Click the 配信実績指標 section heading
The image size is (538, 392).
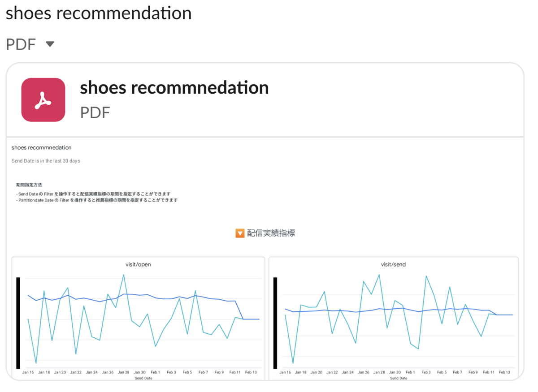(271, 233)
